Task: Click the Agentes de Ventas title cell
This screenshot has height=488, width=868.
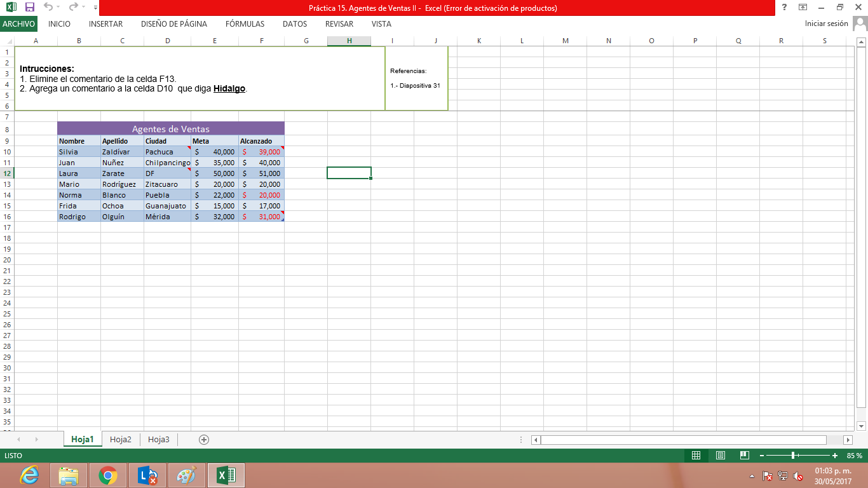Action: point(171,128)
